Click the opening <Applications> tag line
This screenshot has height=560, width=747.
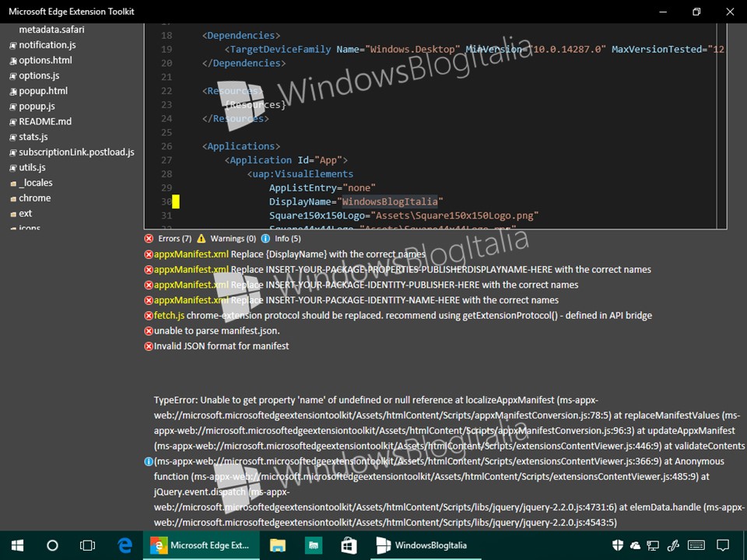[x=241, y=146]
